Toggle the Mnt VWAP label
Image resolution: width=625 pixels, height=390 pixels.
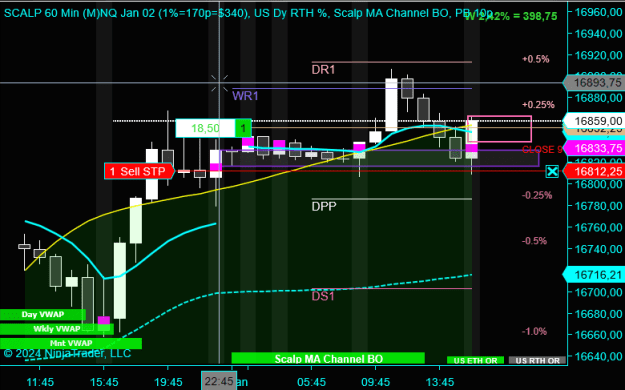click(71, 343)
